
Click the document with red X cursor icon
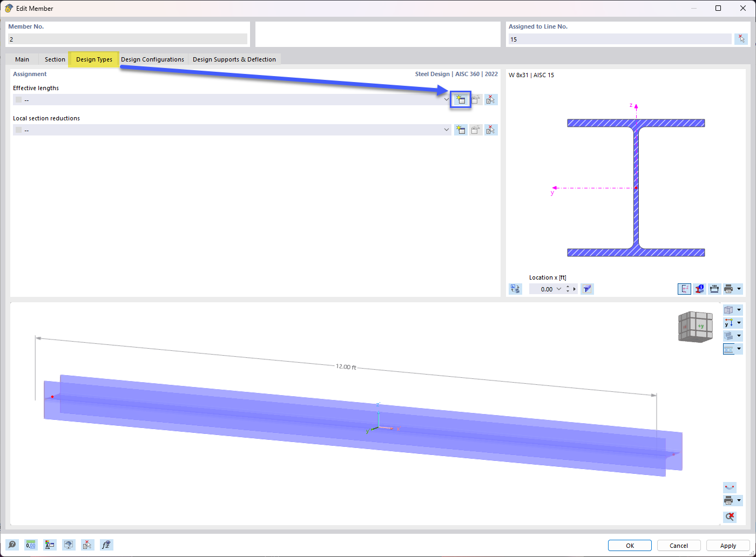(x=87, y=545)
